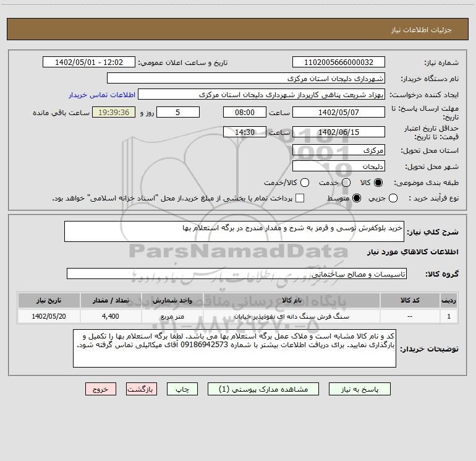Click the نام کالا column header
476x461 pixels.
click(291, 300)
